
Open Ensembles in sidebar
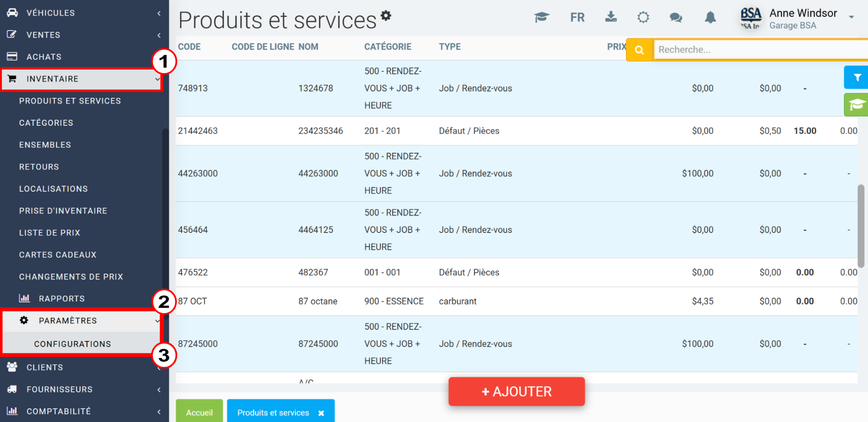[x=45, y=145]
